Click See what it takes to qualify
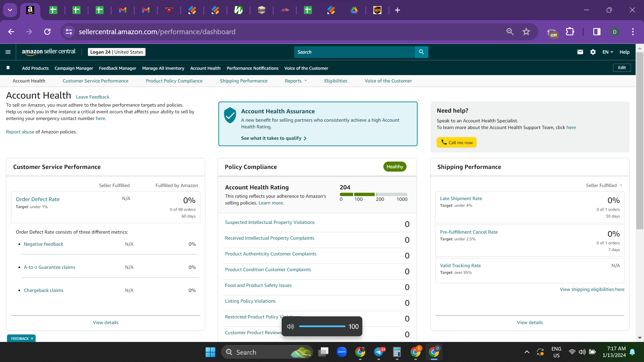Screen dimensions: 644x362 274,138
